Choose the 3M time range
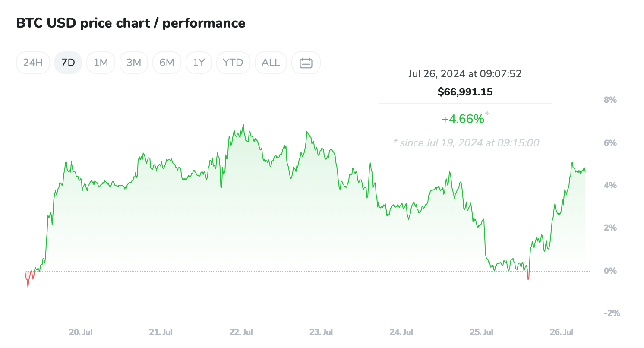This screenshot has width=644, height=348. click(x=134, y=63)
